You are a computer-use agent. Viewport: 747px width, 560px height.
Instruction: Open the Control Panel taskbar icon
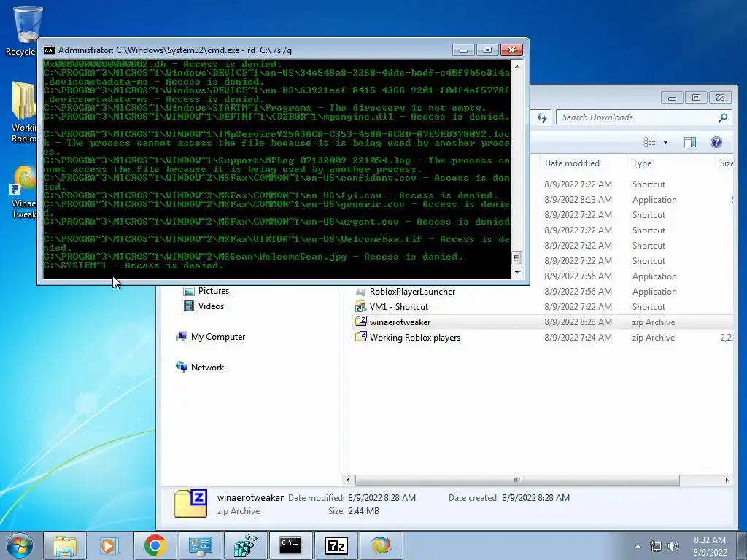click(x=200, y=545)
